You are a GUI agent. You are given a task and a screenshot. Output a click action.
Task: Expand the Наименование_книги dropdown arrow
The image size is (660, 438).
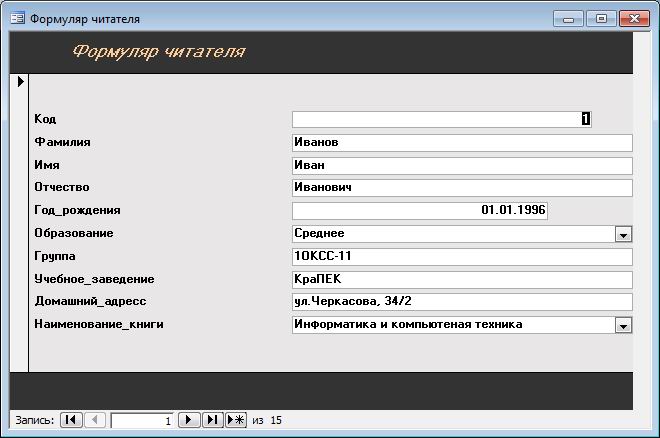coord(623,325)
